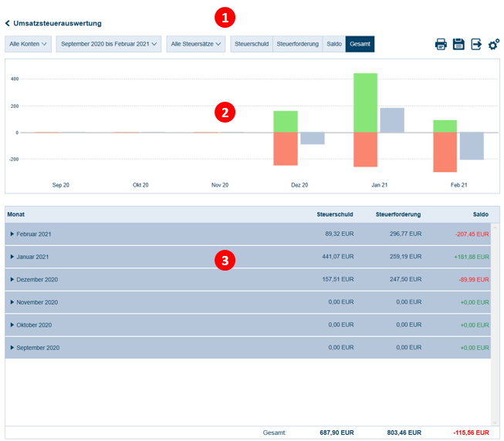Open settings via the gears icon

494,45
